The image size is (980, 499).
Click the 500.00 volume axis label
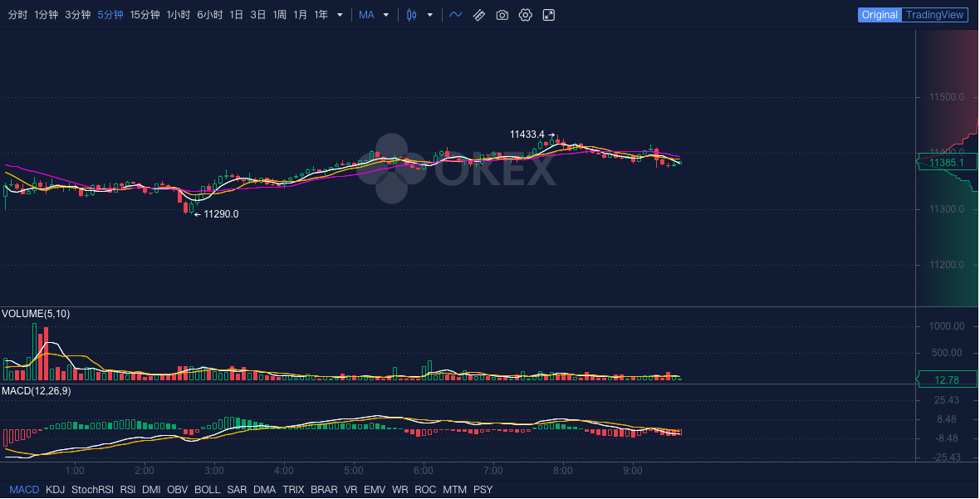946,353
